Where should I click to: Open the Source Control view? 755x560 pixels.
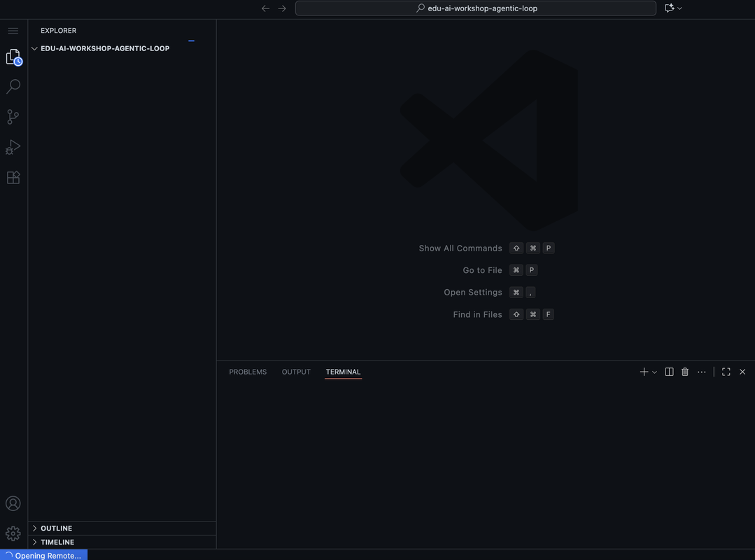pyautogui.click(x=13, y=117)
